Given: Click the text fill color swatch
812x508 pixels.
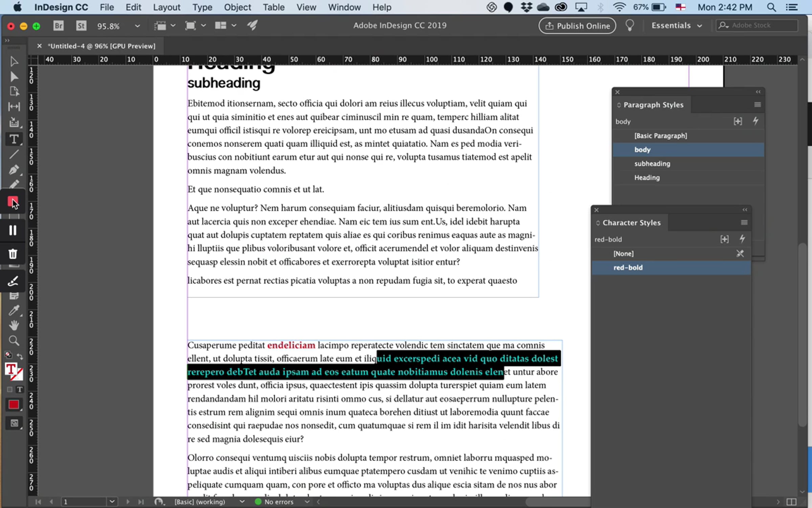Looking at the screenshot, I should point(12,370).
